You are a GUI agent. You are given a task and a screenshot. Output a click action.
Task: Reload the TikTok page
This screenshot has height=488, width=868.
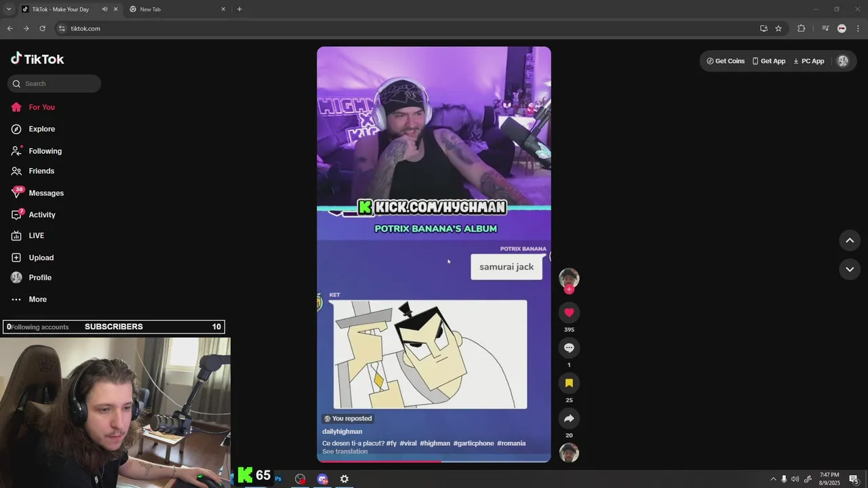coord(42,28)
